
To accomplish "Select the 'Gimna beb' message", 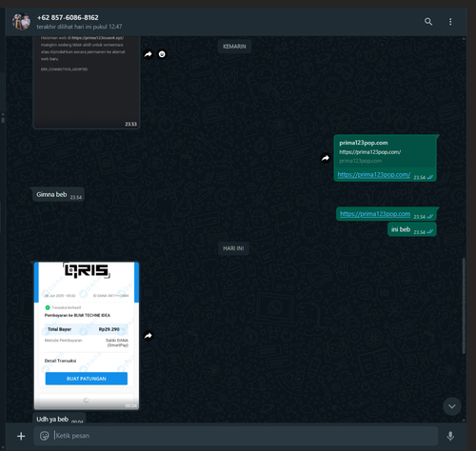I will (x=58, y=195).
